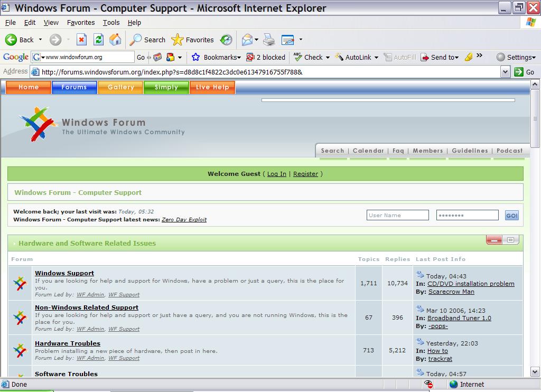Screen dimensions: 541x392
Task: Click the vertical scrollbar thumb
Action: 535,118
